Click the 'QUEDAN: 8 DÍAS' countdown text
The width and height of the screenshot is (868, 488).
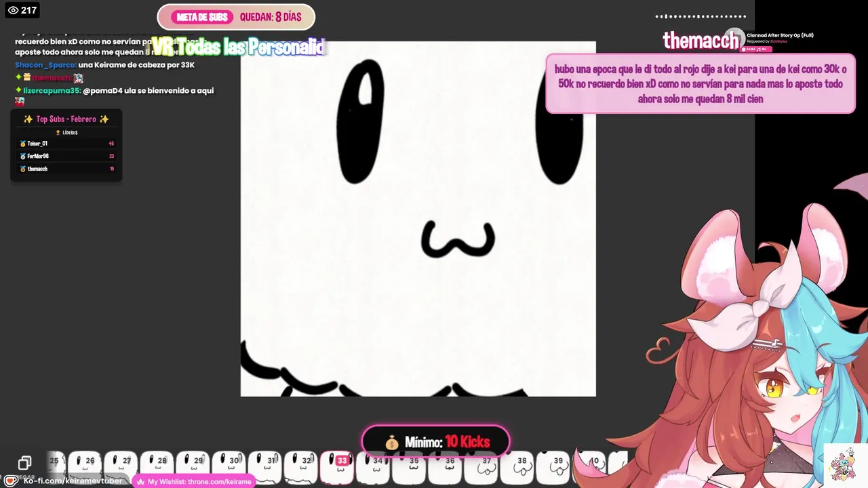pyautogui.click(x=271, y=17)
